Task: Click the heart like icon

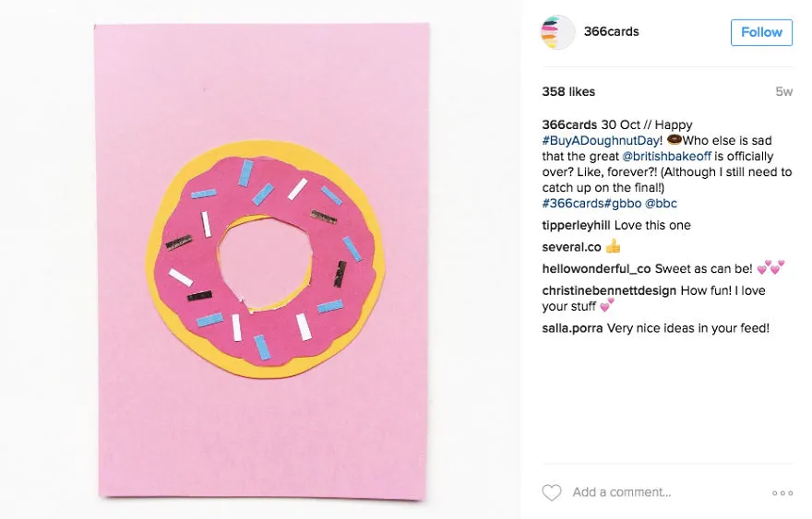Action: [x=552, y=492]
